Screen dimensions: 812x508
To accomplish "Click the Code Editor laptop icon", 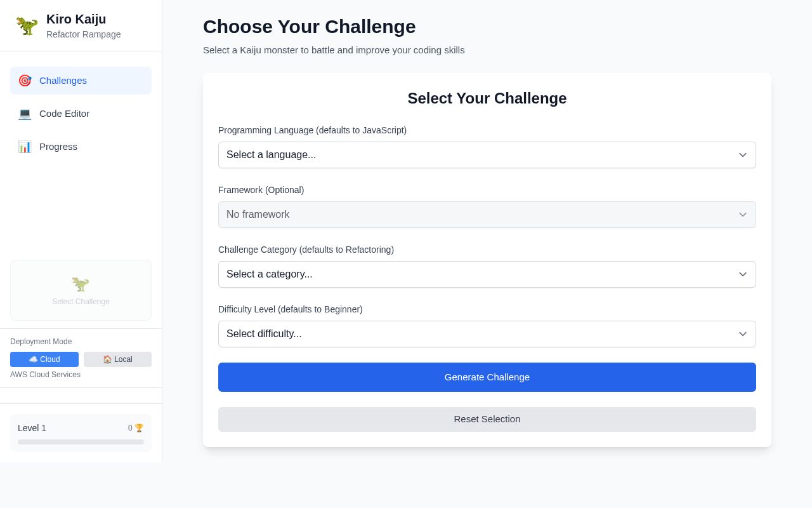I will coord(25,114).
